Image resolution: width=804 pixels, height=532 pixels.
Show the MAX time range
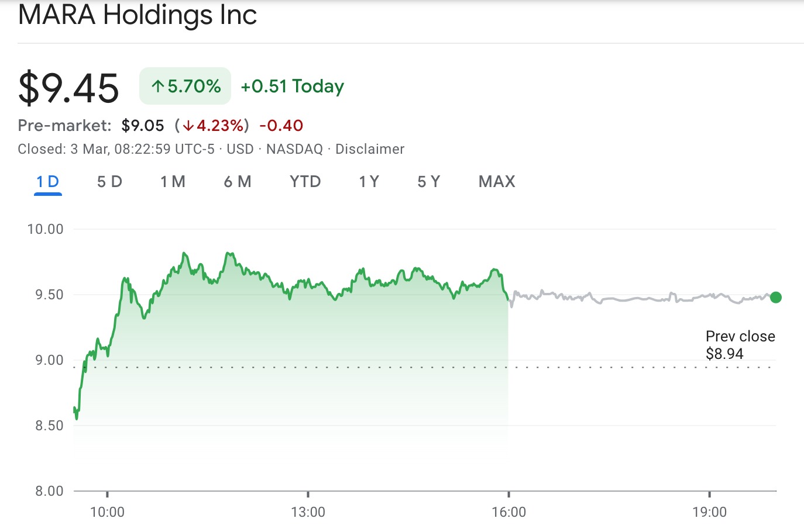[x=497, y=182]
